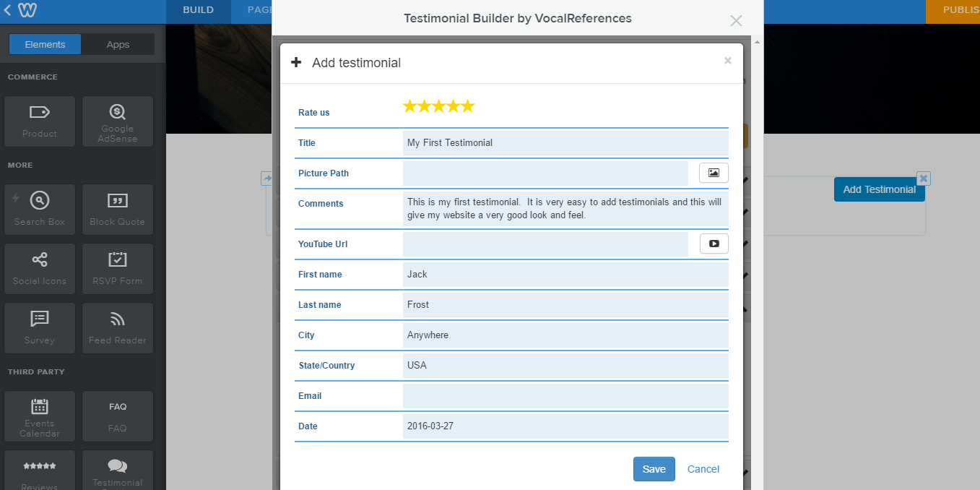Click the YouTube video button
980x490 pixels.
click(714, 244)
